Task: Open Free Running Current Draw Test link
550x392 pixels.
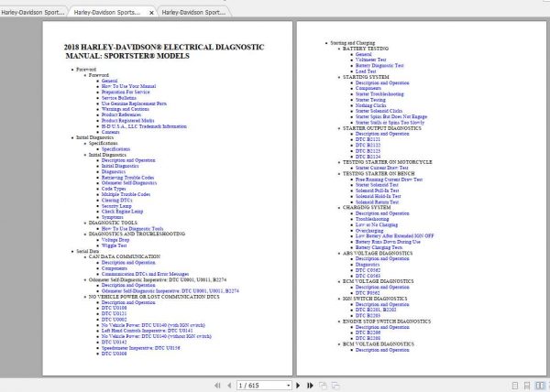Action: [x=389, y=180]
